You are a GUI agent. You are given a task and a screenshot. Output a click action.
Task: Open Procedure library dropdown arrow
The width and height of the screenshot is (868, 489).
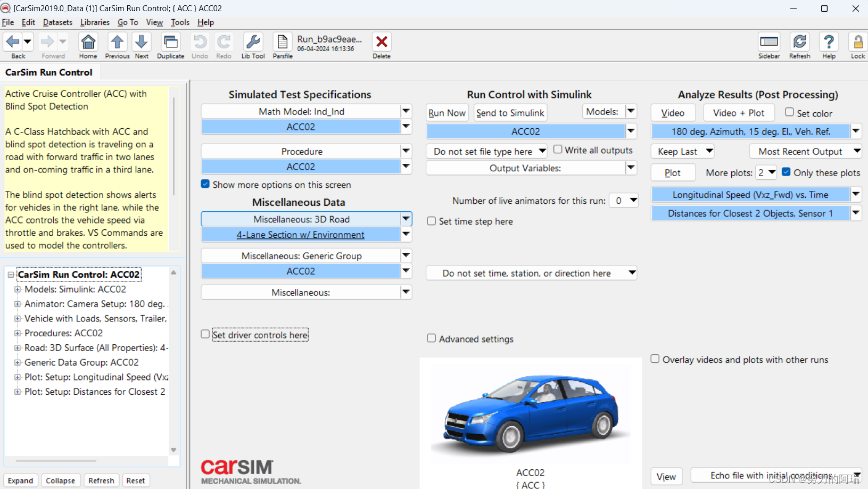click(406, 151)
